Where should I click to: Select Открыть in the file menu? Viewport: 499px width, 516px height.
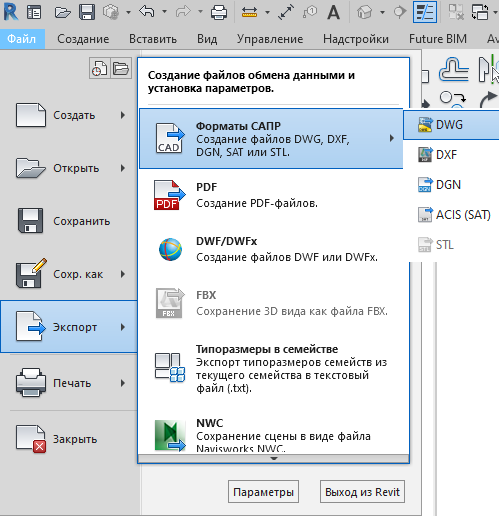click(x=68, y=168)
